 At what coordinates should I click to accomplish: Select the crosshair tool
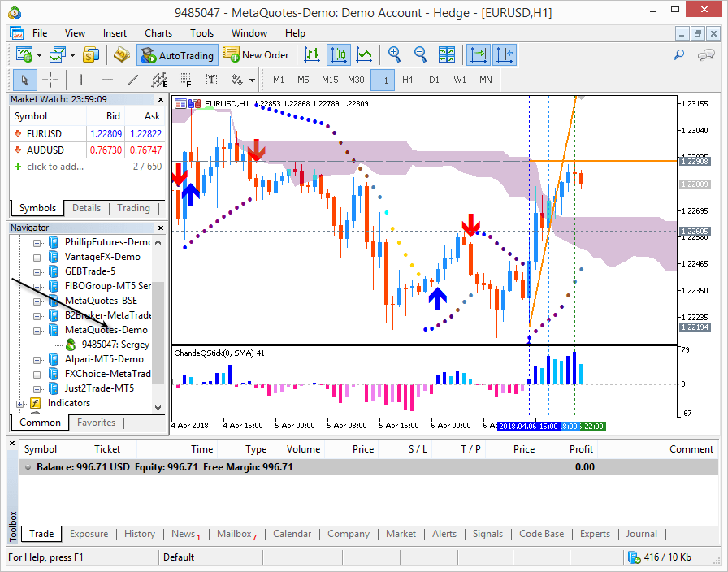coord(50,80)
